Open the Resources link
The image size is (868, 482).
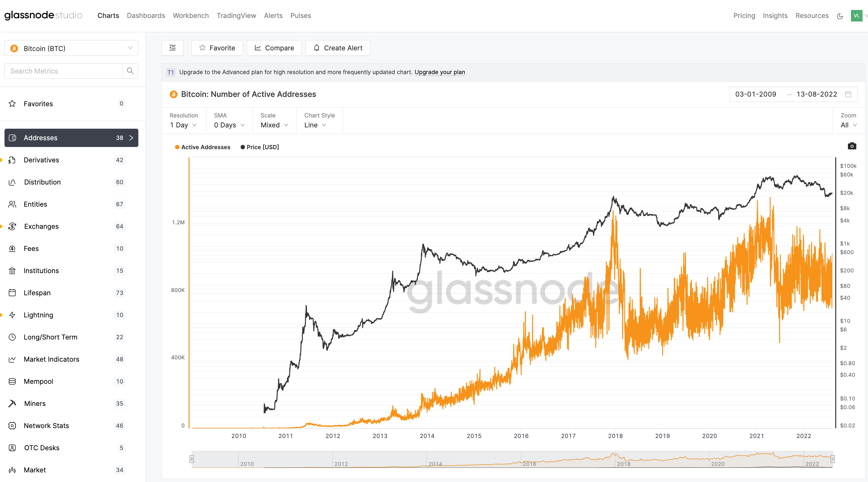tap(812, 15)
